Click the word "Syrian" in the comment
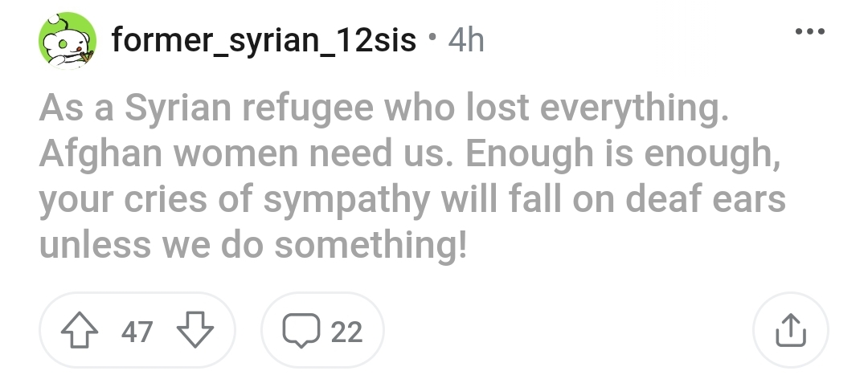The image size is (868, 375). [178, 109]
